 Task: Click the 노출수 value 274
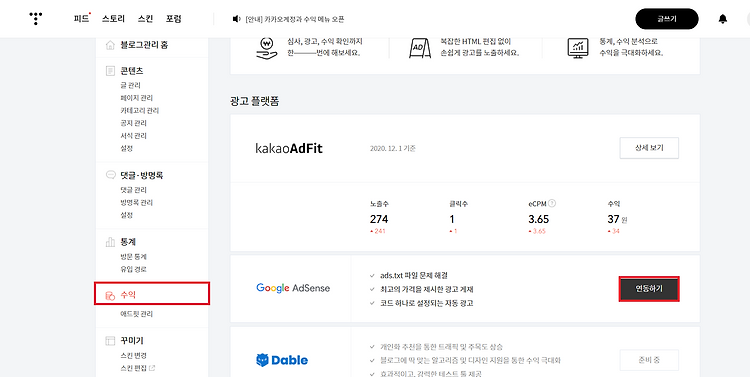pyautogui.click(x=379, y=219)
